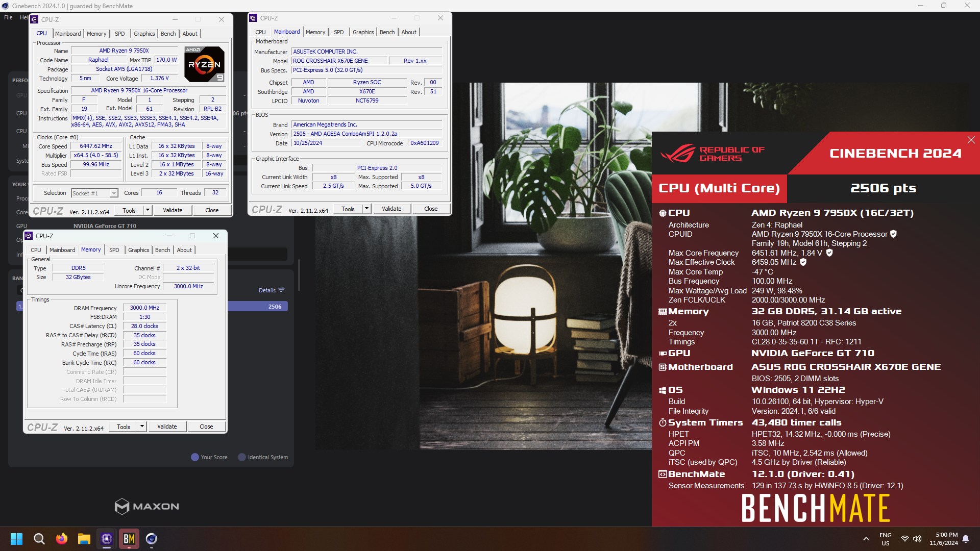Click the OS Windows icon in BenchMate

[x=663, y=390]
